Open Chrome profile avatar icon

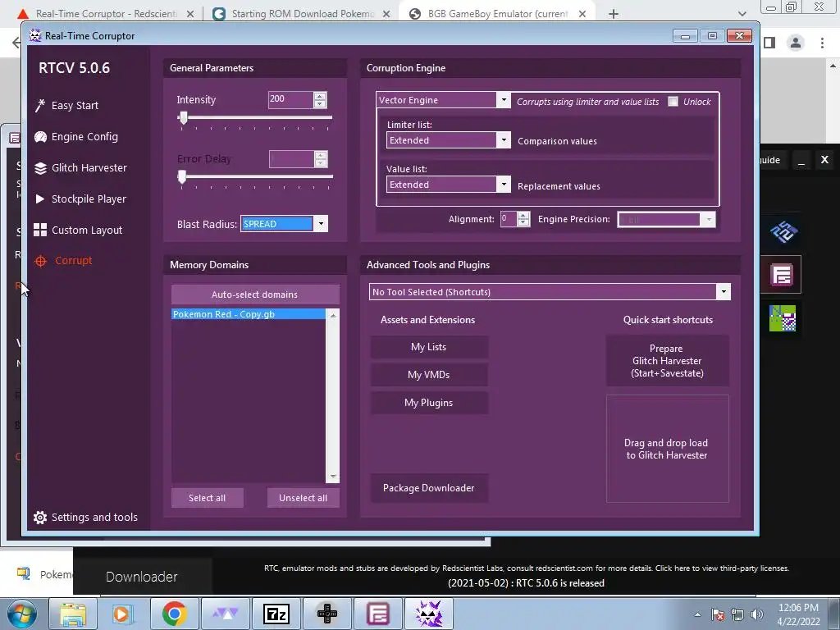coord(796,43)
